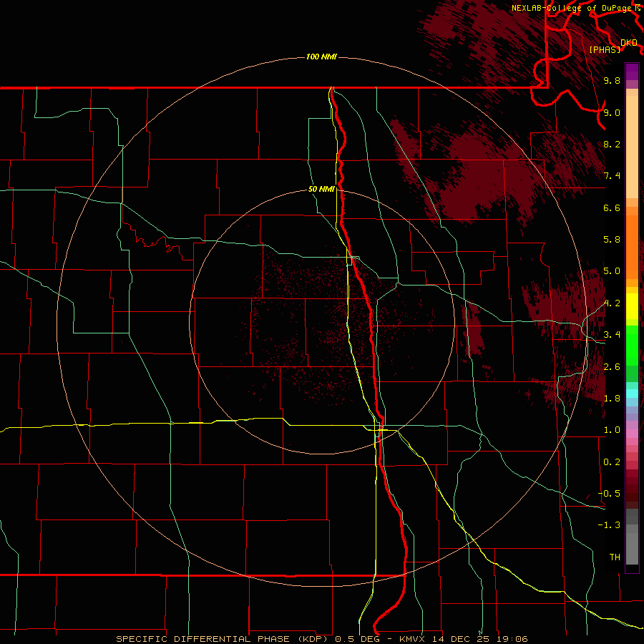This screenshot has width=644, height=644.
Task: Click the 5.8 color scale value
Action: (x=612, y=240)
